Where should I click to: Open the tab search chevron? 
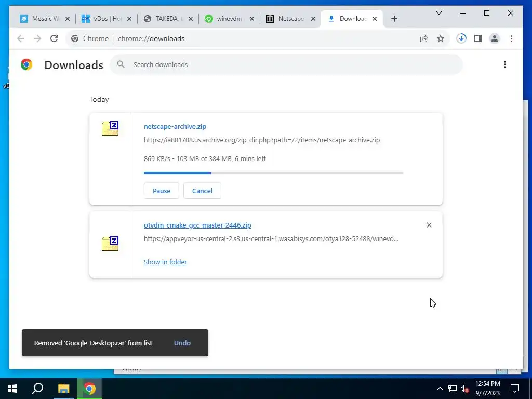pyautogui.click(x=438, y=13)
